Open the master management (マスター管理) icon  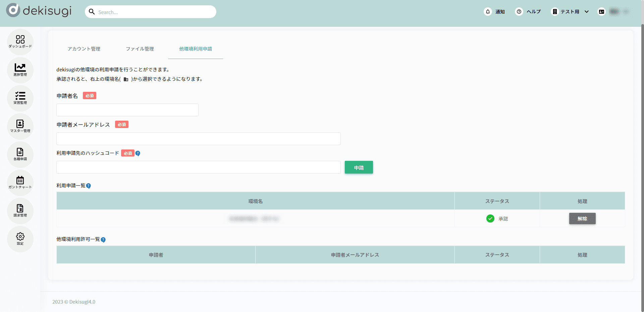20,126
